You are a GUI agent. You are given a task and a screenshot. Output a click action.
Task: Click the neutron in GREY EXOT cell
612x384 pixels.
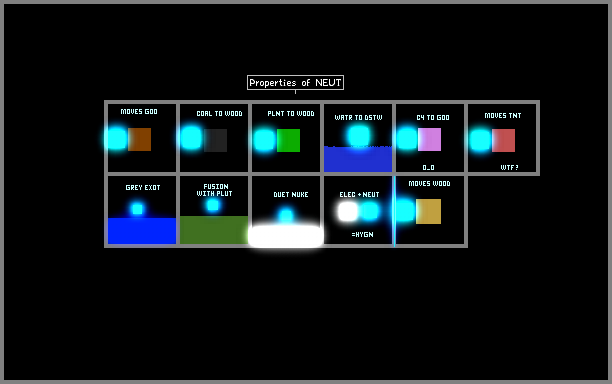click(137, 209)
